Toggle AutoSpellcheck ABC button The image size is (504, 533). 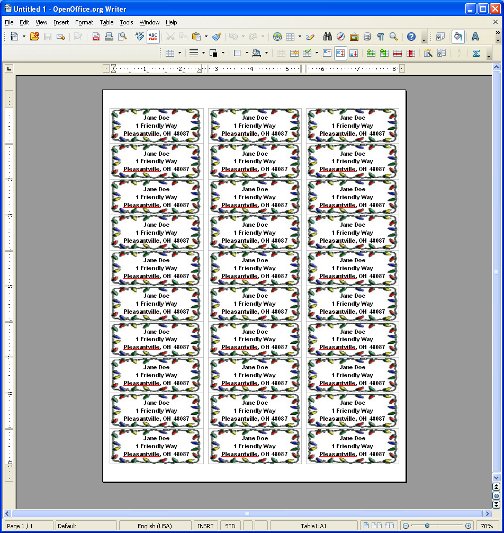pyautogui.click(x=153, y=37)
